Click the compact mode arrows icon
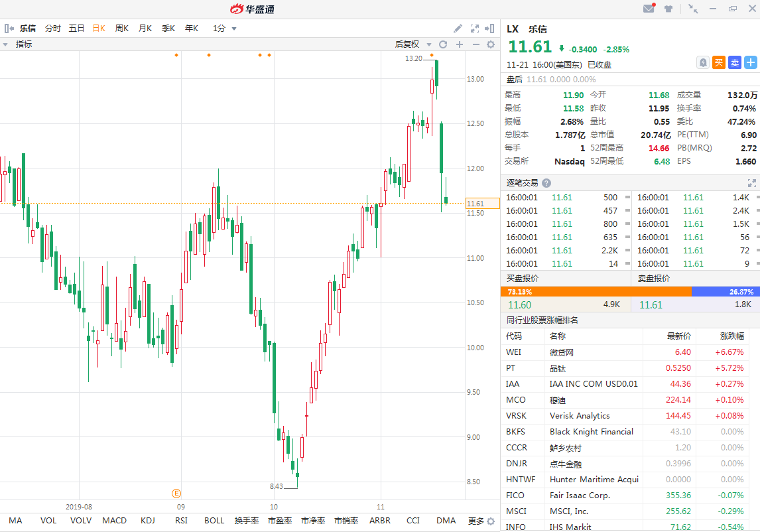 click(693, 9)
